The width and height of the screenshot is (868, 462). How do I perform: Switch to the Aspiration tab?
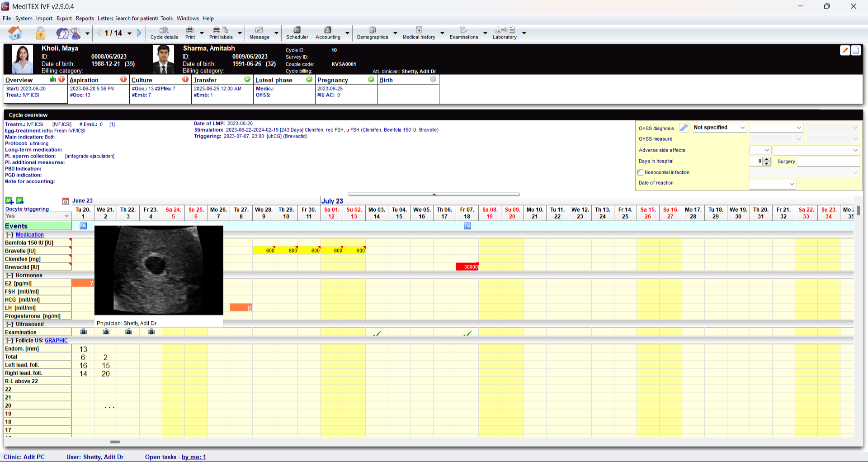coord(84,80)
